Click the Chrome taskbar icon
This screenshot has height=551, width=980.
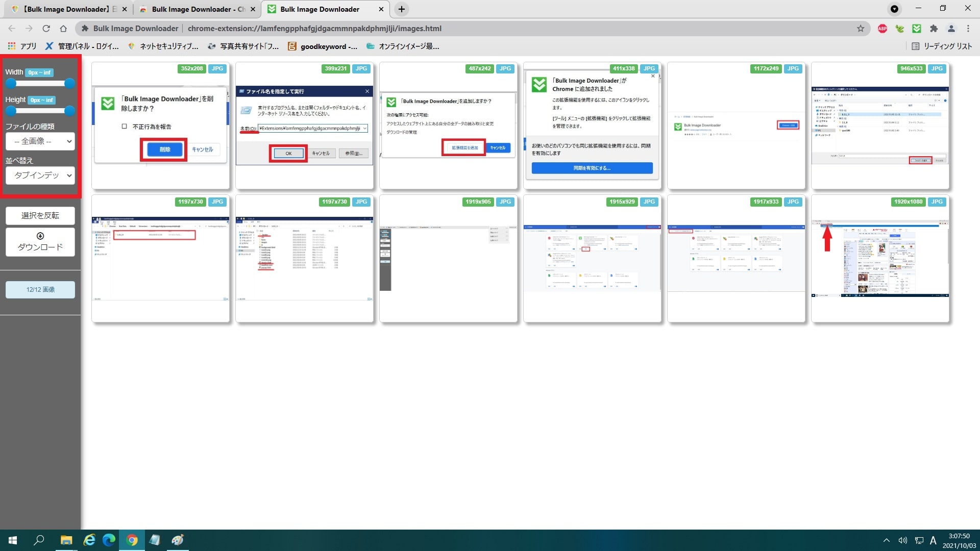[x=132, y=540]
